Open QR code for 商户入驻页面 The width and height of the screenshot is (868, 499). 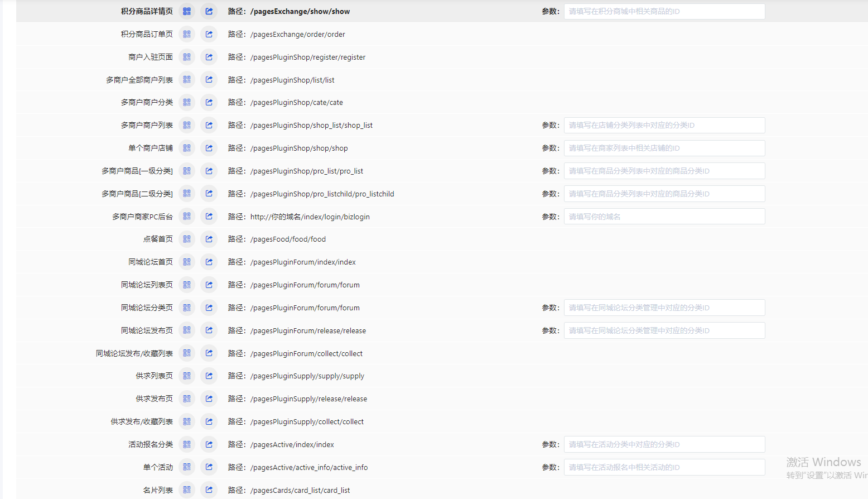pos(187,57)
